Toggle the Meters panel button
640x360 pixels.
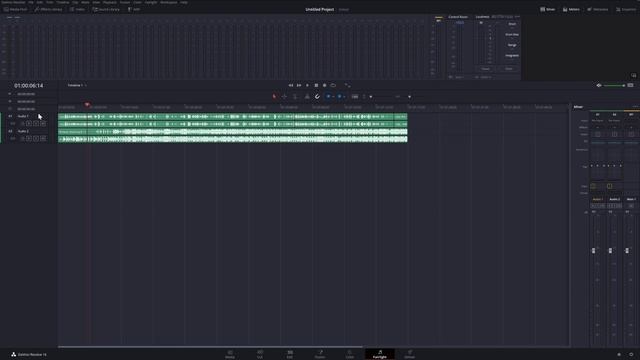[x=571, y=9]
